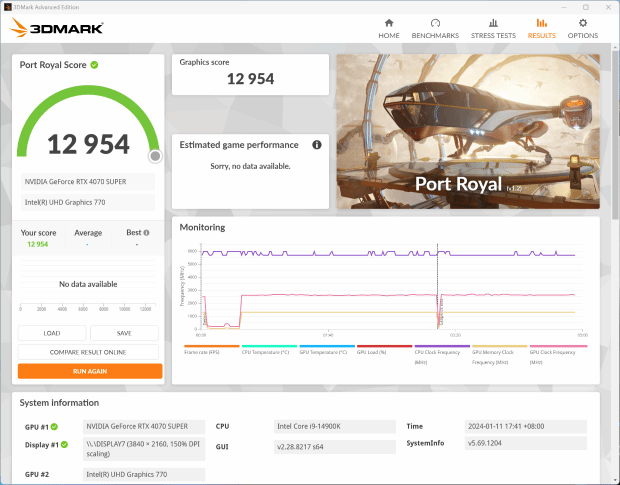Click the Graphics score value 12 954
620x485 pixels.
click(x=250, y=79)
